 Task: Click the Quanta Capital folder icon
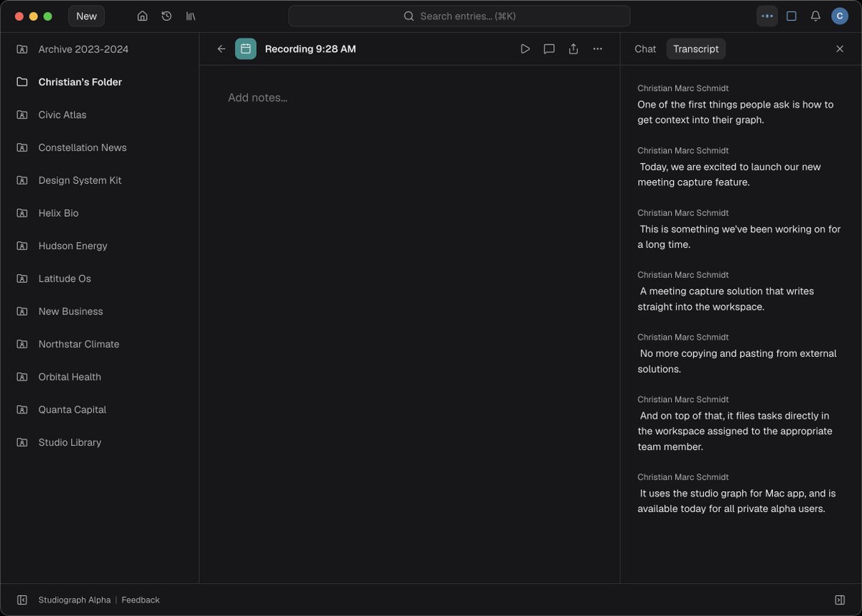[22, 410]
